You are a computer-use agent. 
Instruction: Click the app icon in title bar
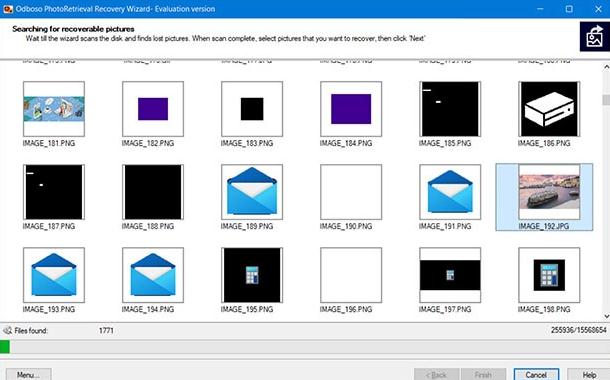[x=8, y=9]
